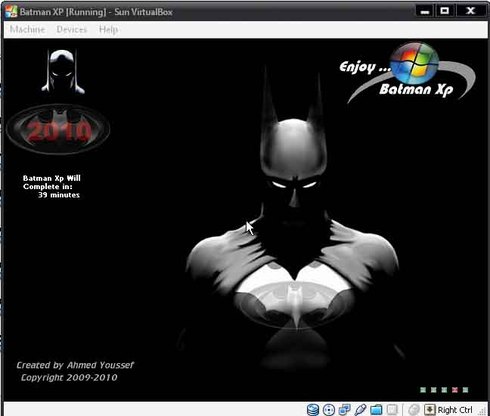Viewport: 490px width, 416px height.
Task: Click the Windows flag logo in the guest
Action: pyautogui.click(x=414, y=63)
